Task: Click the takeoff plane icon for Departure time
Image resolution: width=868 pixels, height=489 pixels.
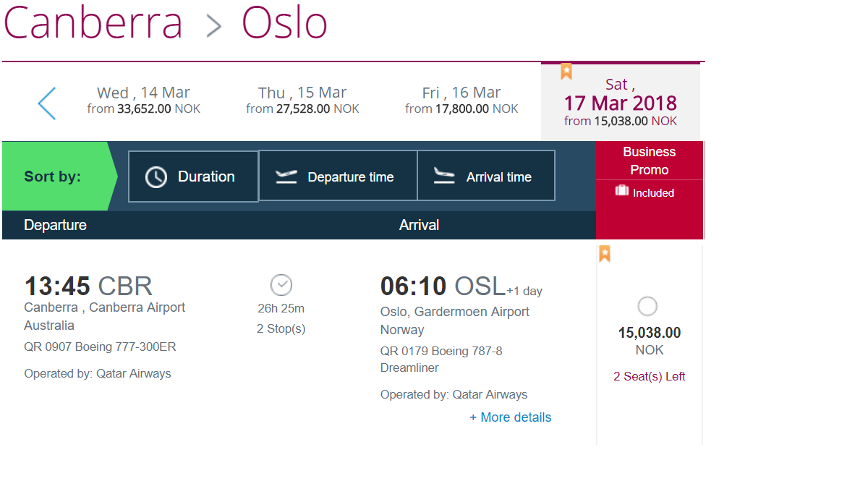Action: (287, 177)
